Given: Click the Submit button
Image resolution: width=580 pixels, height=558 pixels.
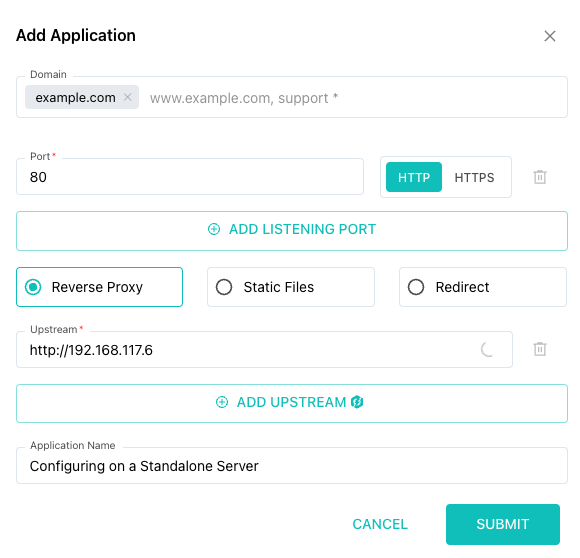Looking at the screenshot, I should coord(503,524).
